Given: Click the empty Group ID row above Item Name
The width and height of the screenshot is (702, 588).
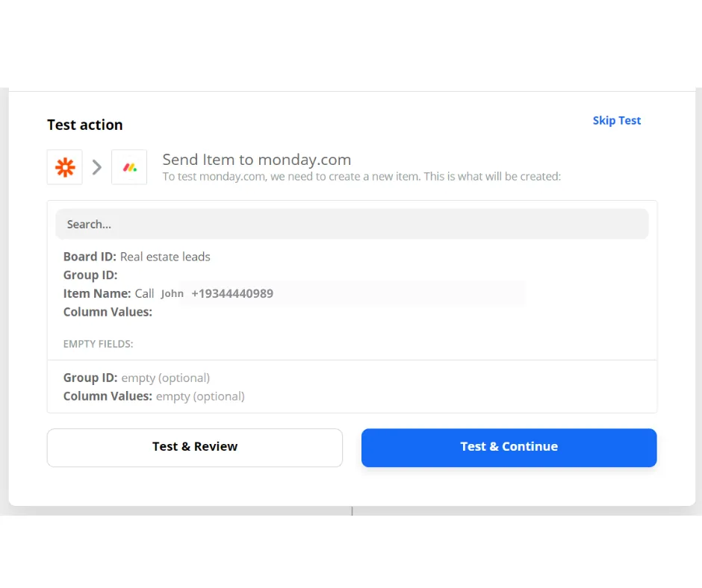Looking at the screenshot, I should tap(90, 275).
